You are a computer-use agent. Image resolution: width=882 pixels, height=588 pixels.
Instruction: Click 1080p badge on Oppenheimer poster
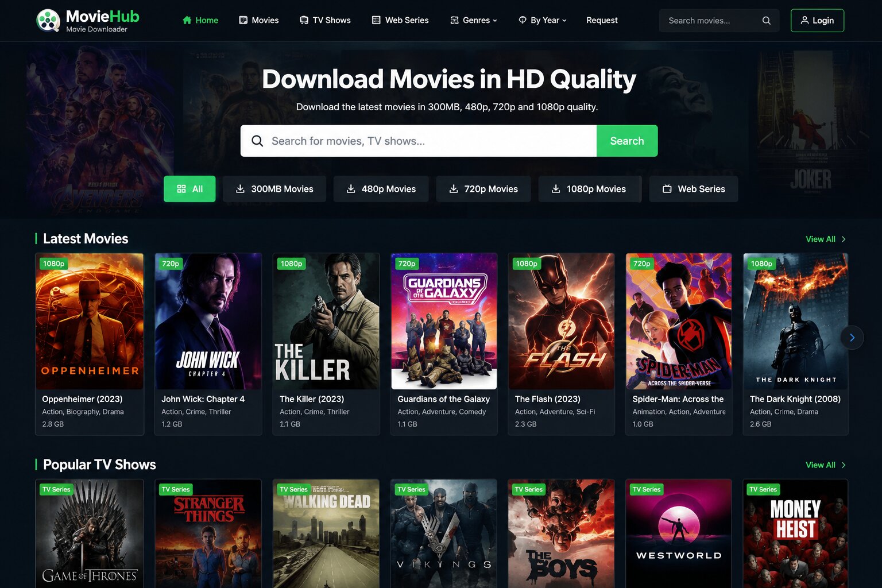[x=53, y=264]
